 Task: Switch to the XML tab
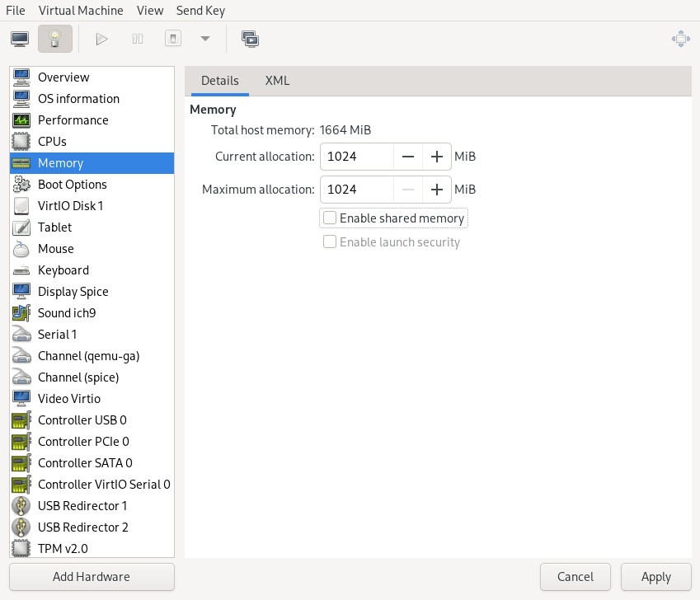tap(277, 81)
